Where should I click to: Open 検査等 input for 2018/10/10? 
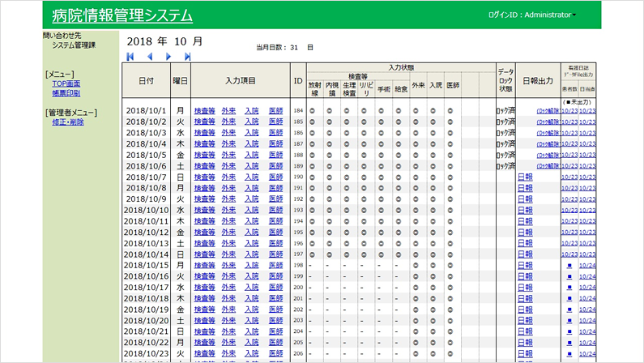[204, 210]
